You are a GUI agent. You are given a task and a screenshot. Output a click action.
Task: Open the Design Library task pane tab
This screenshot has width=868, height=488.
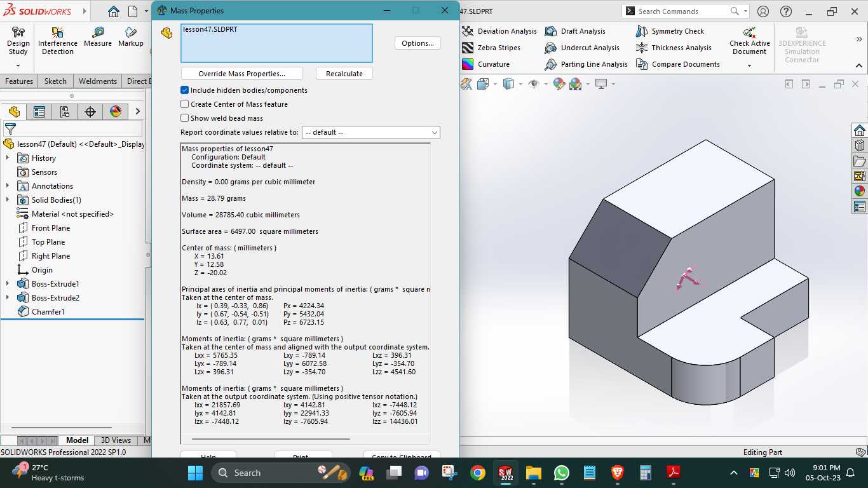click(860, 146)
